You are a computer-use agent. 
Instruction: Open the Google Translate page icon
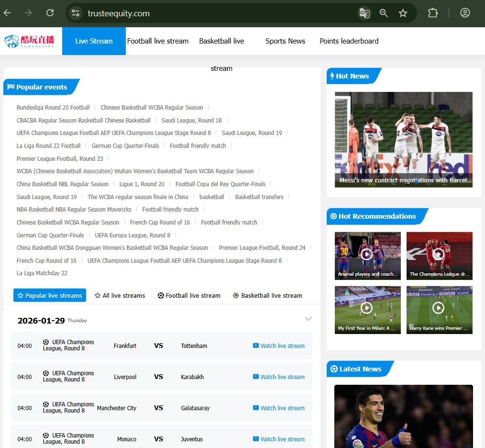coord(364,13)
